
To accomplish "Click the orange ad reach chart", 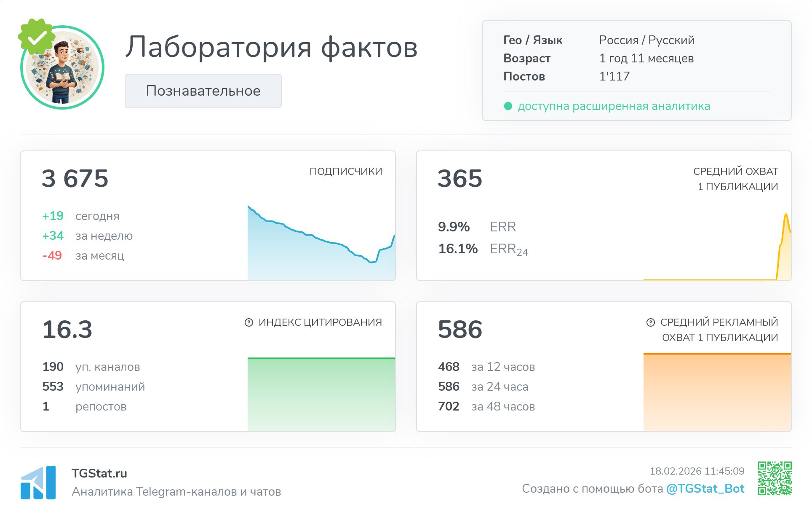I will point(717,392).
